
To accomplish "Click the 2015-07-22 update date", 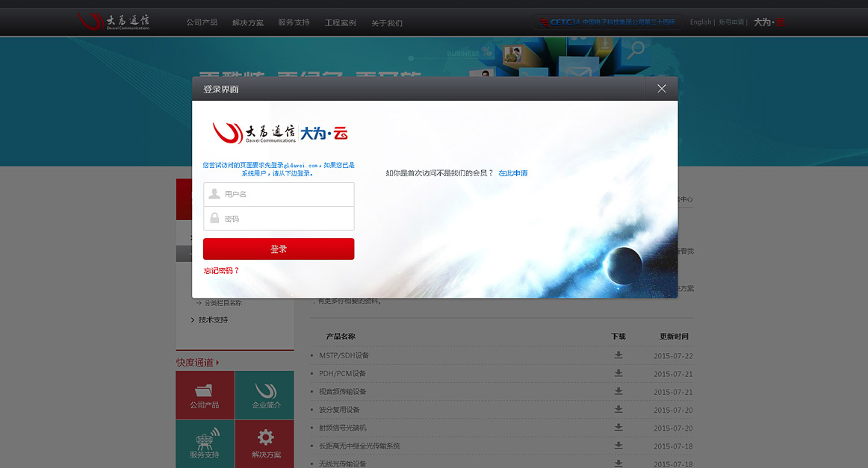I will [673, 356].
